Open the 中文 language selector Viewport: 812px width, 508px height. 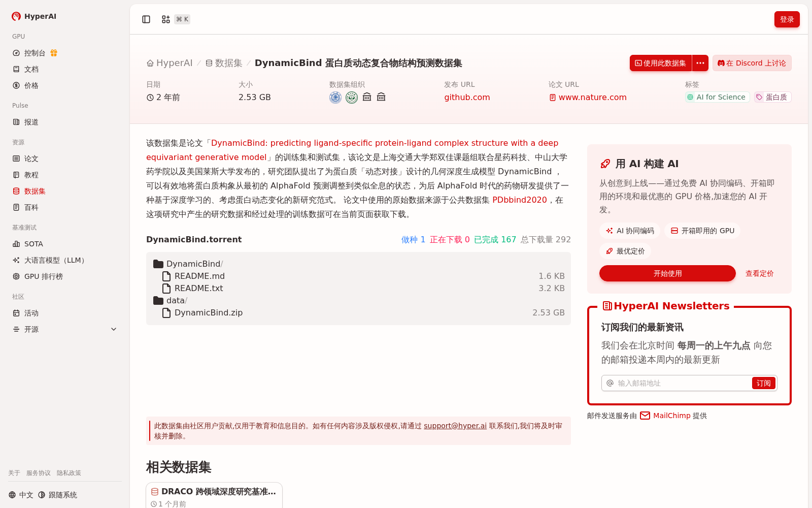(x=21, y=495)
